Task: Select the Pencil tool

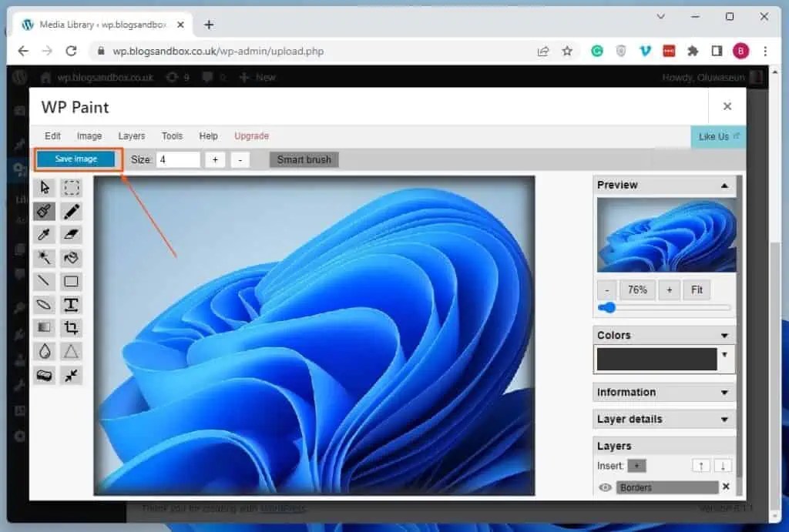Action: (x=71, y=211)
